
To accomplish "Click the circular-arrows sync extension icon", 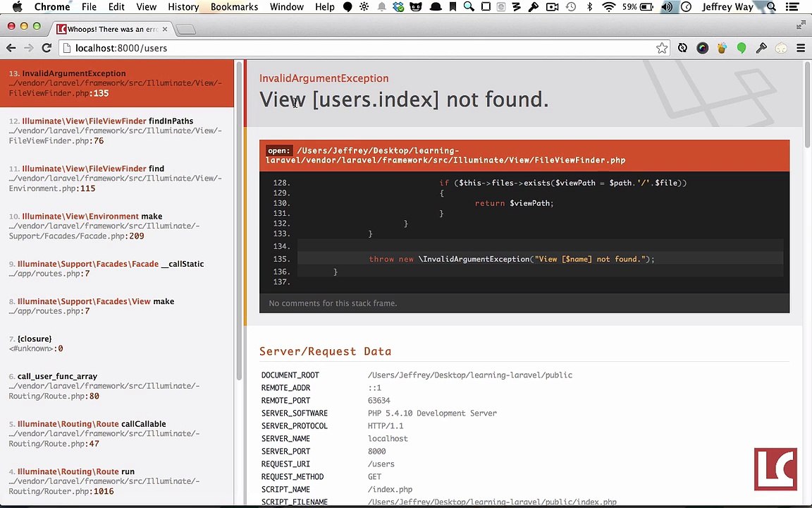I will tap(682, 48).
